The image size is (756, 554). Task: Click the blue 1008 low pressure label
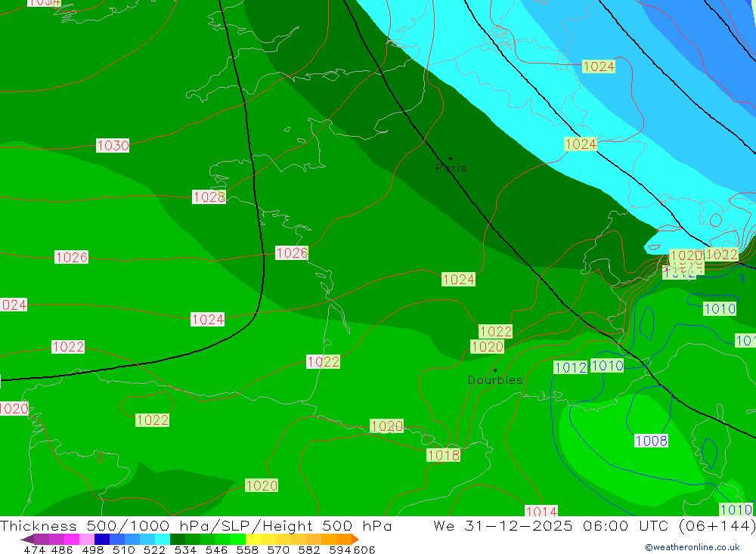[x=651, y=441]
